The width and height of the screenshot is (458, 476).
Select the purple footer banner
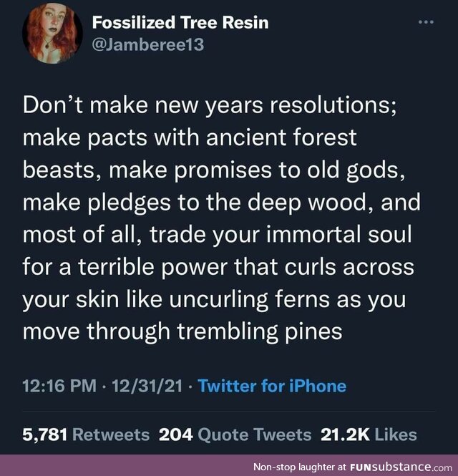coord(229,465)
